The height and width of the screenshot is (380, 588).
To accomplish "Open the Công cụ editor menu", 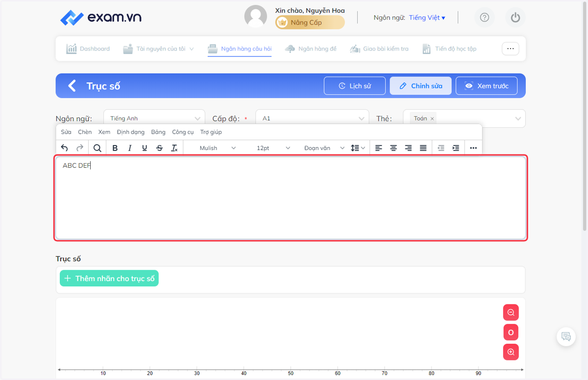I will 183,132.
